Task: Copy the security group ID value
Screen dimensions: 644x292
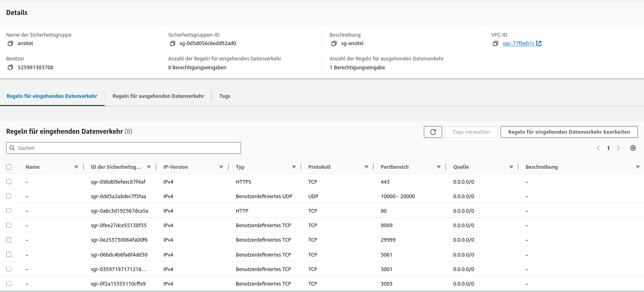Action: tap(172, 43)
